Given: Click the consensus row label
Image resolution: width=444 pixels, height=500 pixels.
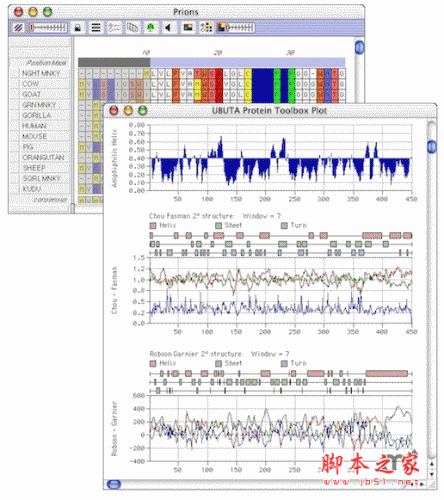Looking at the screenshot, I should click(x=50, y=200).
